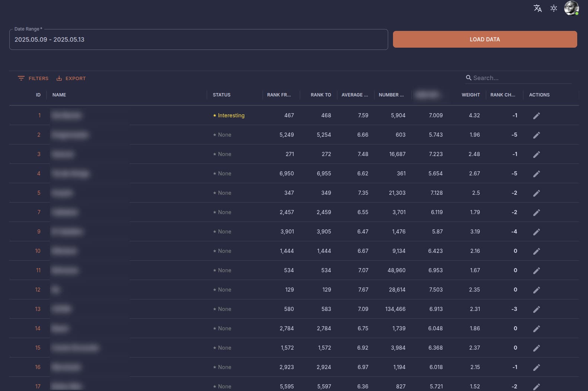Edit row 12 with pencil icon
This screenshot has width=588, height=391.
[536, 290]
